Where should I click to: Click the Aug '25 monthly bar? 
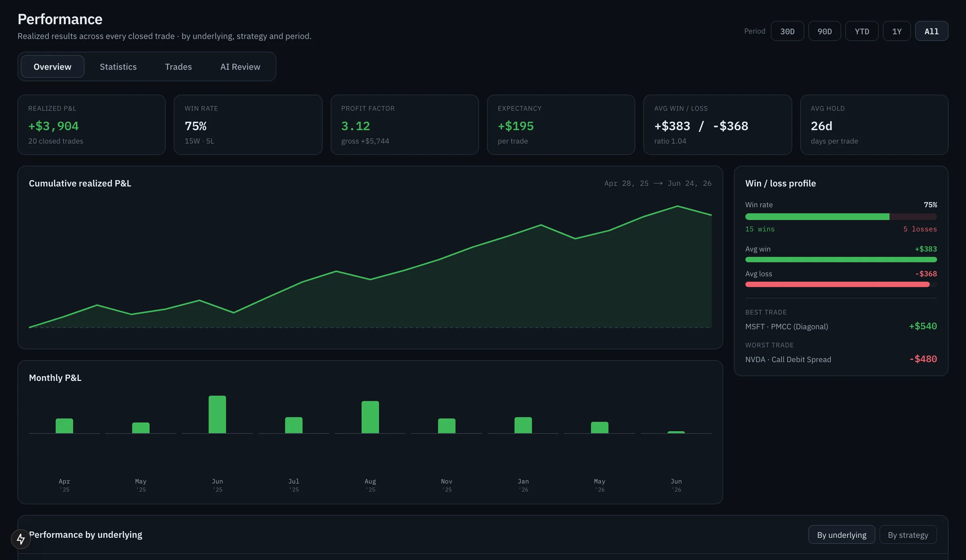click(x=370, y=417)
